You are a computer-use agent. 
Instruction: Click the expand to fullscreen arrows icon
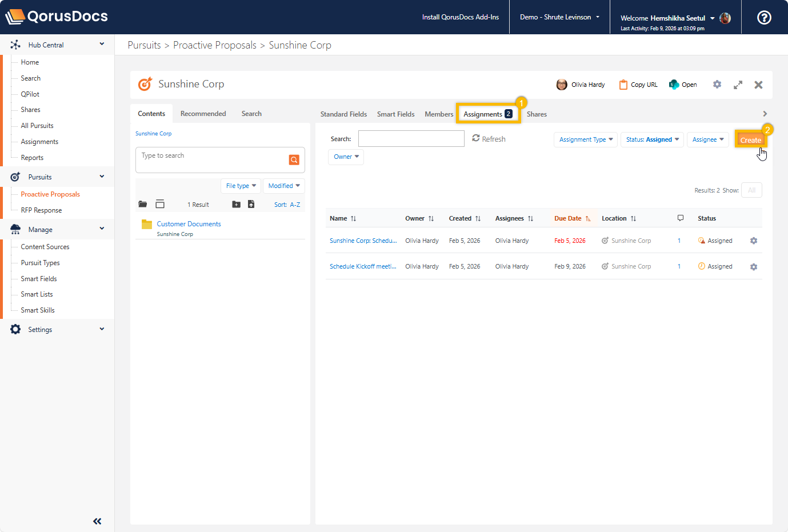pos(738,85)
